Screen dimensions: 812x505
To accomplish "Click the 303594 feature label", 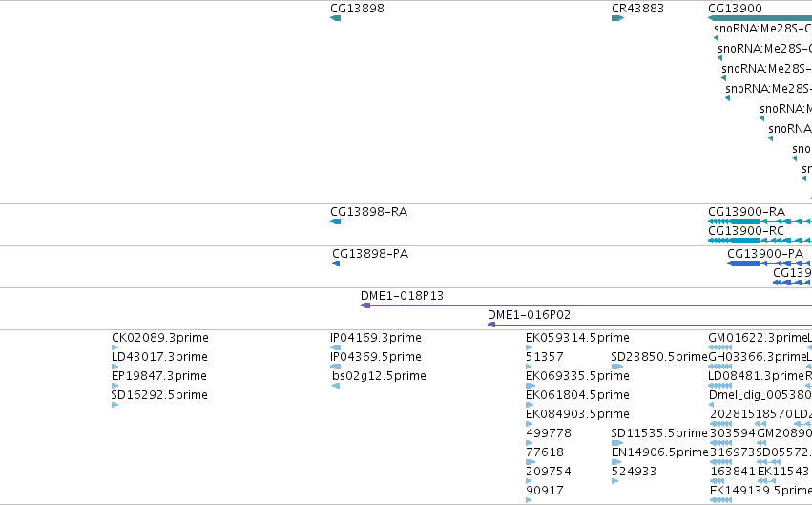I will tap(732, 433).
